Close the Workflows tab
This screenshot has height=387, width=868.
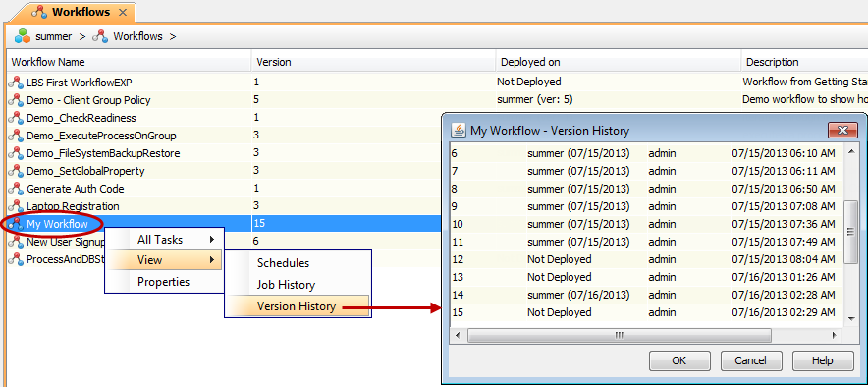[x=123, y=12]
